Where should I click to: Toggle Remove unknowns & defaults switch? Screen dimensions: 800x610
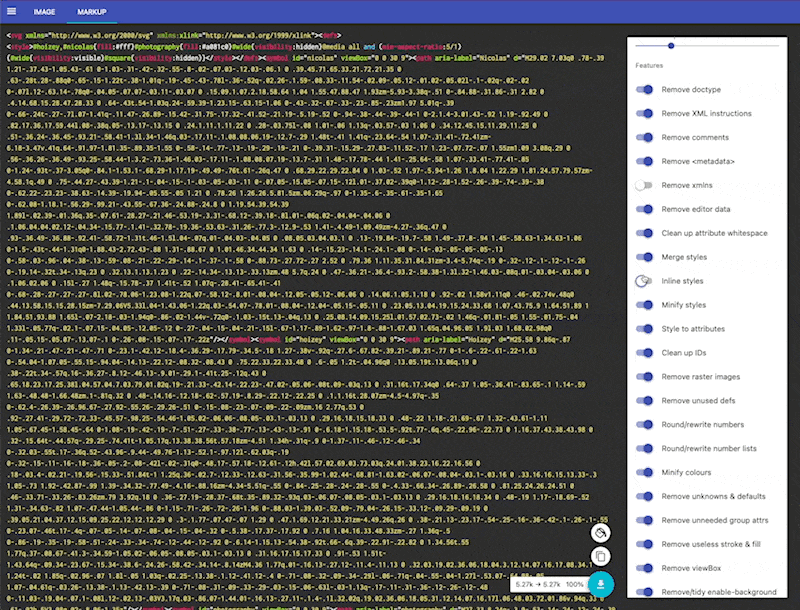[644, 497]
